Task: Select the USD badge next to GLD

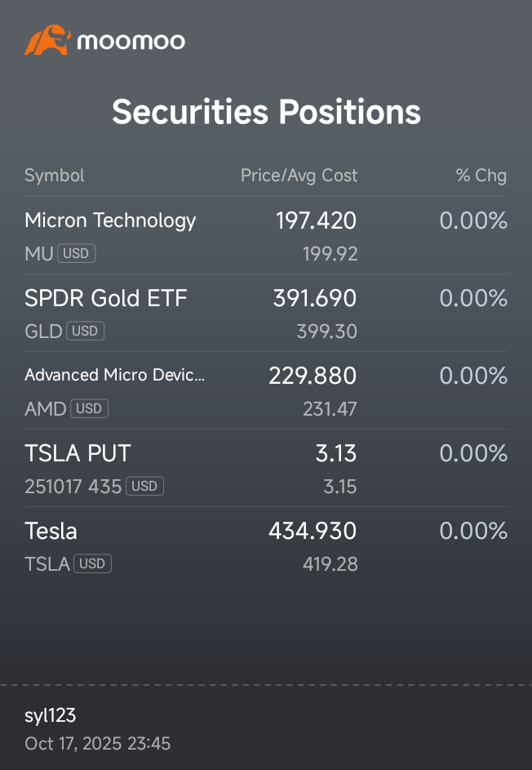Action: click(85, 331)
